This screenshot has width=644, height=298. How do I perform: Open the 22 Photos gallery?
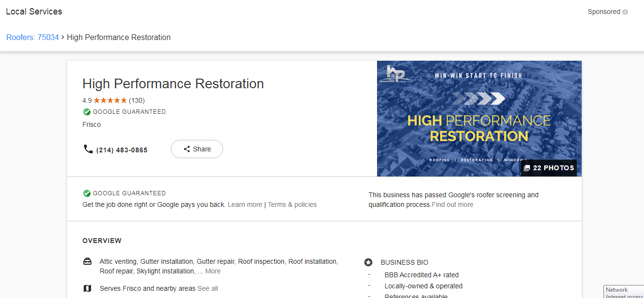coord(549,168)
